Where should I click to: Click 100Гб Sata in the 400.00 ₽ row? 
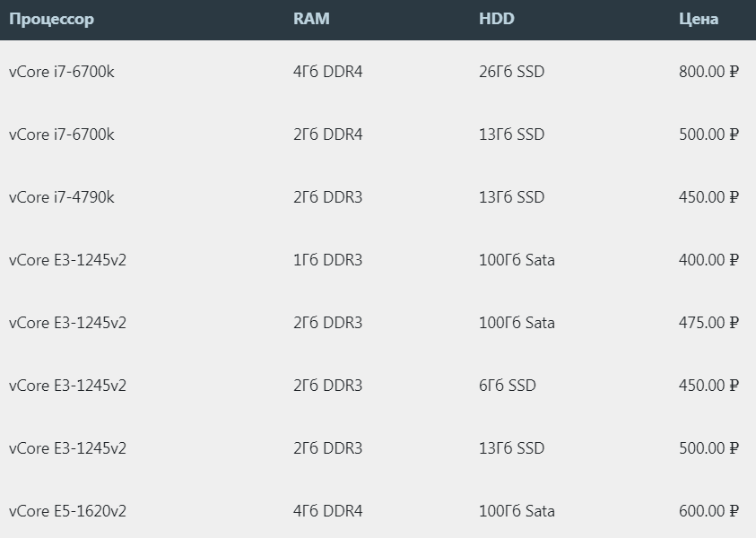pyautogui.click(x=517, y=260)
